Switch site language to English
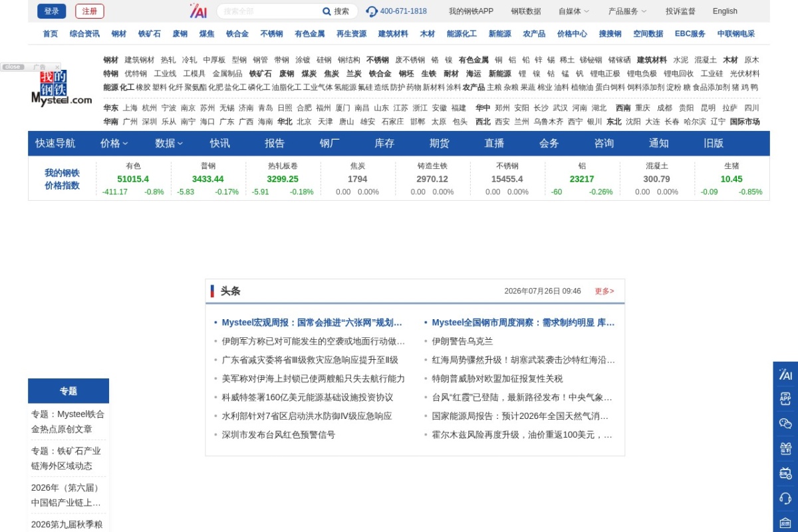This screenshot has width=798, height=532. 725,11
